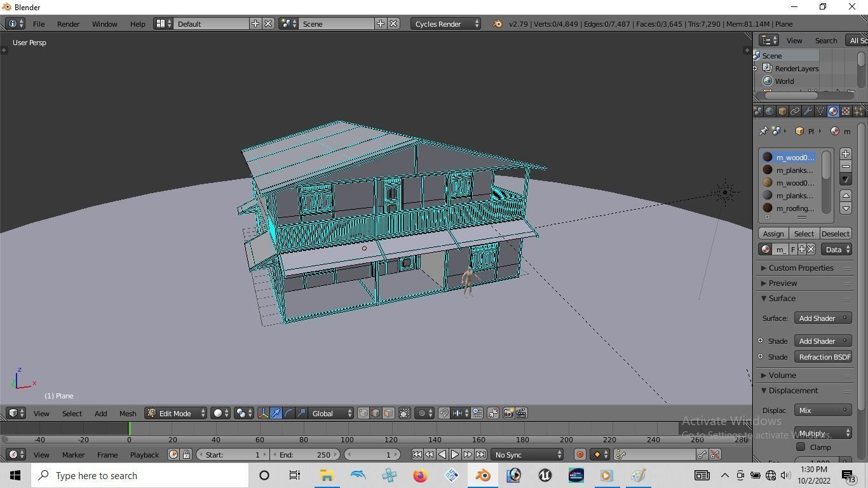The image size is (868, 488).
Task: Click the Refraction BSDF shader button
Action: point(823,357)
